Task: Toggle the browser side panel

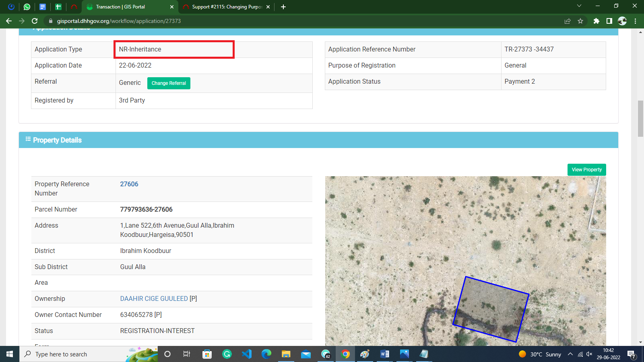Action: (609, 21)
